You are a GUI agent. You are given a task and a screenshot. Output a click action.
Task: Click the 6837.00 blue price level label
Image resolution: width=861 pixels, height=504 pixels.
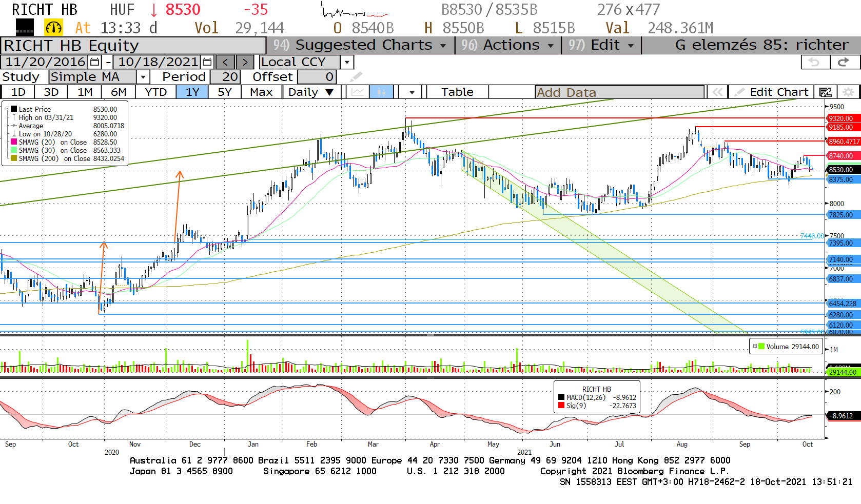click(844, 279)
